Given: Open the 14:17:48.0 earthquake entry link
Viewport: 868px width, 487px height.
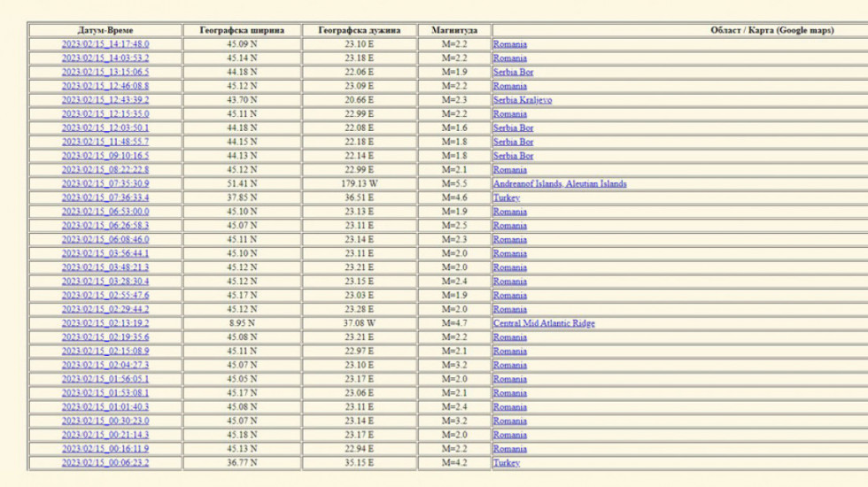Looking at the screenshot, I should pyautogui.click(x=105, y=44).
